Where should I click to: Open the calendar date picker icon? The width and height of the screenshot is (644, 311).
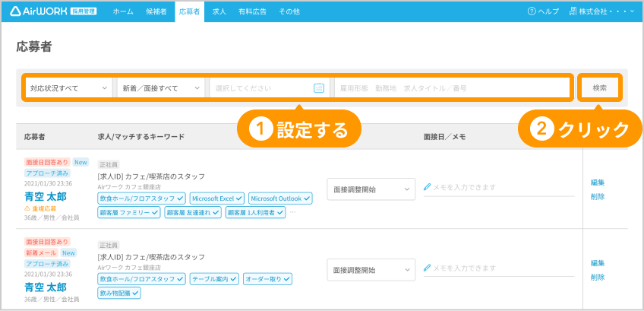[319, 87]
